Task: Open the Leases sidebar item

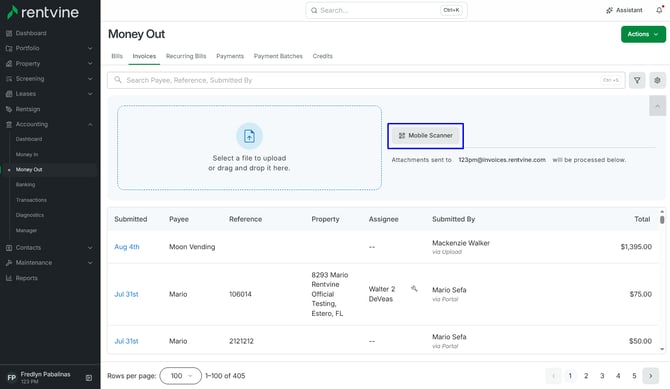Action: [x=26, y=94]
